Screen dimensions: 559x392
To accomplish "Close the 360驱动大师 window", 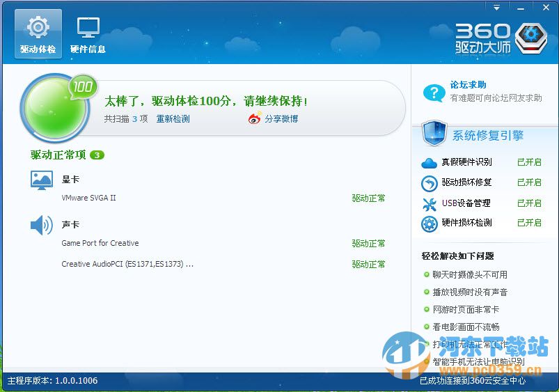I will tap(546, 8).
